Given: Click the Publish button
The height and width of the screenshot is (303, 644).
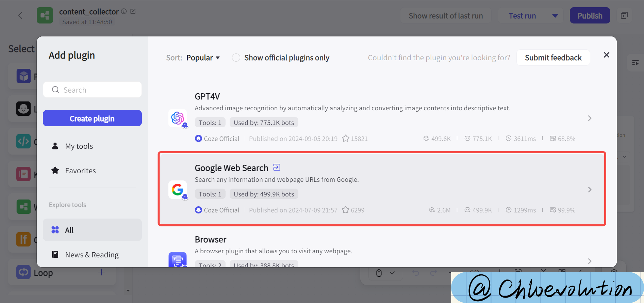Looking at the screenshot, I should pos(590,16).
